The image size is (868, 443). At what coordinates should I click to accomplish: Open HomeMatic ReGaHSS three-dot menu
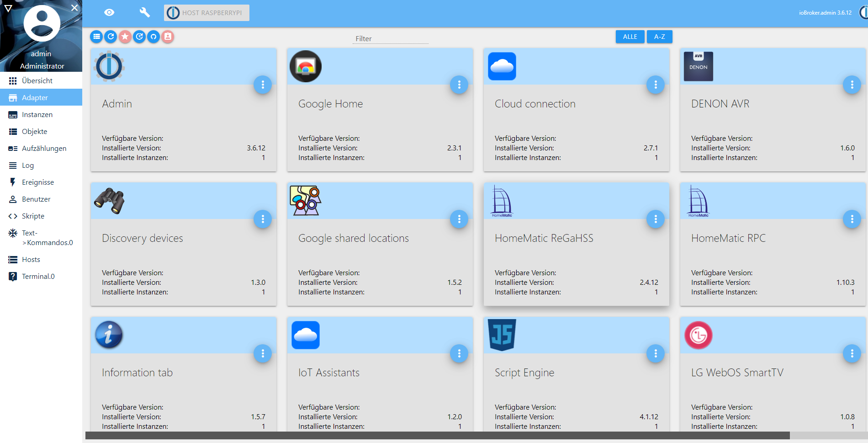coord(656,219)
